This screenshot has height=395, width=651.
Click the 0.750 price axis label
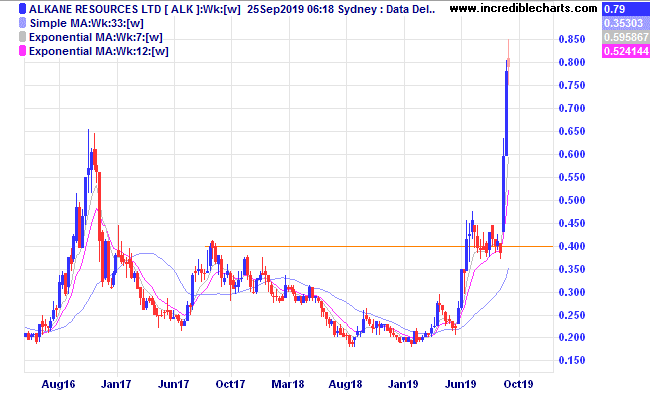[x=572, y=85]
